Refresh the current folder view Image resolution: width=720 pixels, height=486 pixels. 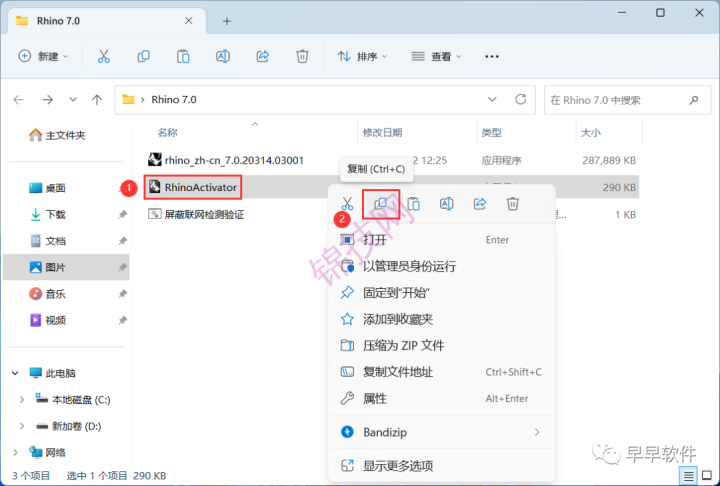point(521,99)
